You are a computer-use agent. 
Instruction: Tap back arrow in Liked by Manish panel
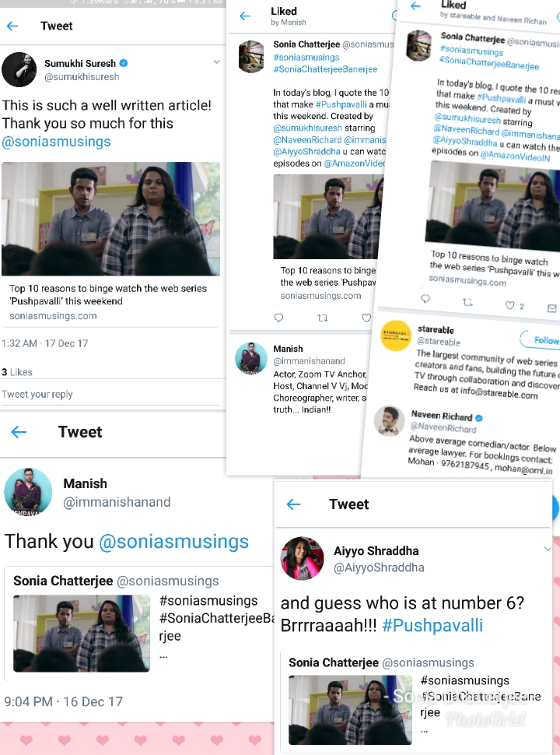[245, 16]
